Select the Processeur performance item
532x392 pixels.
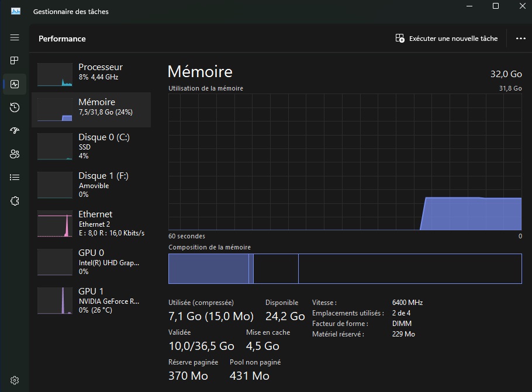[x=91, y=75]
